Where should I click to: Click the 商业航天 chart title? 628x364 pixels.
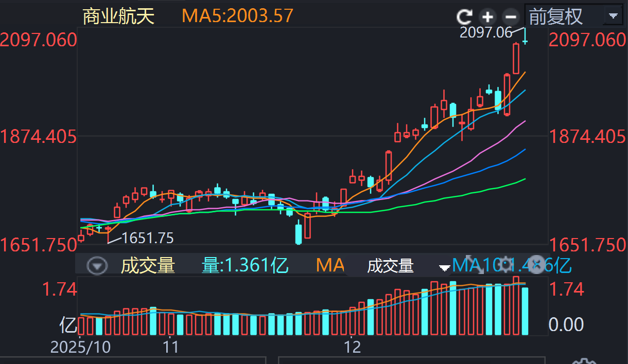[x=118, y=16]
